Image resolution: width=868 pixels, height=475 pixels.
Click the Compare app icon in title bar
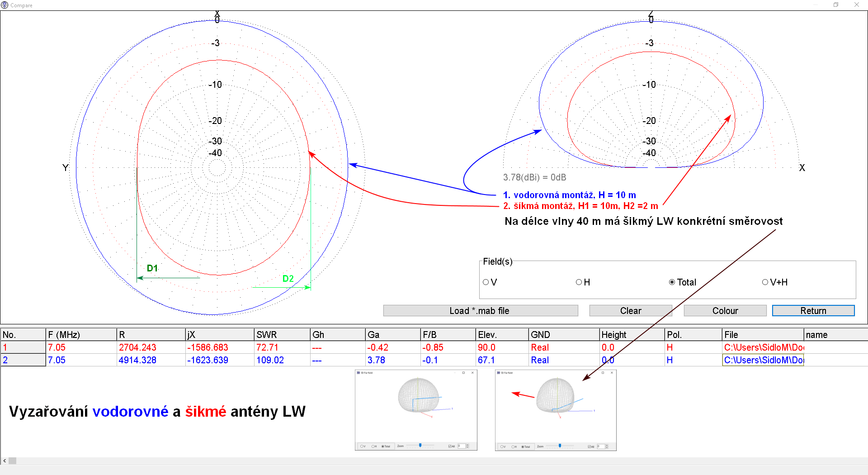5,5
